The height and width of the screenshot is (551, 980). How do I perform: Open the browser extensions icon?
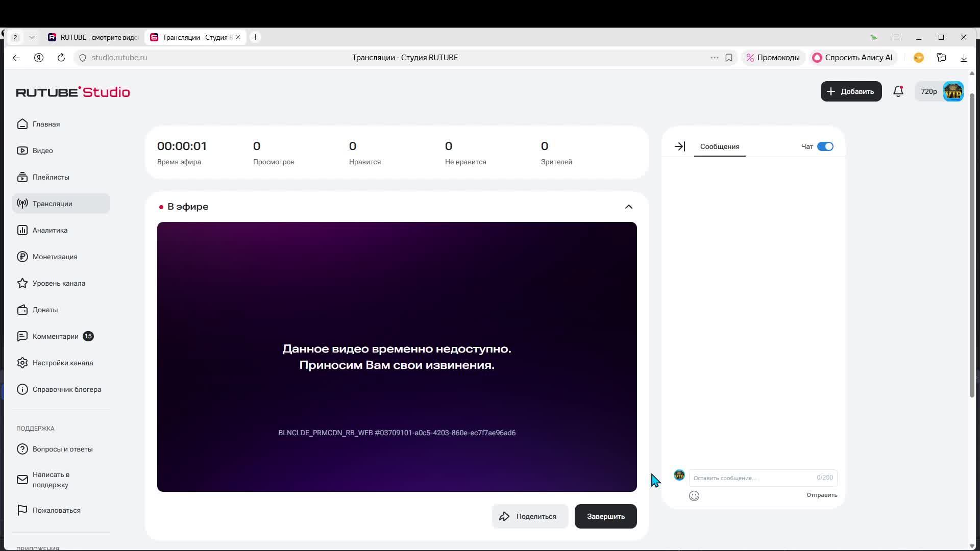coord(942,58)
